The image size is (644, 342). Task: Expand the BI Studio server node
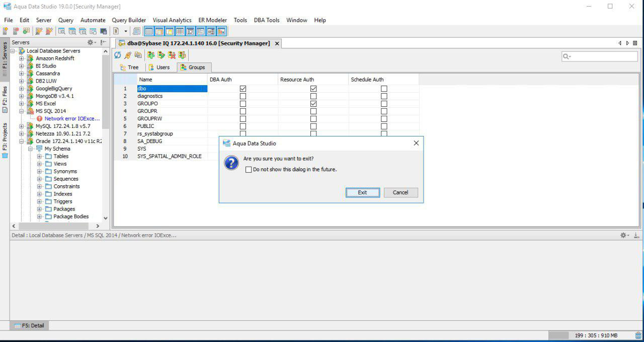coord(22,66)
